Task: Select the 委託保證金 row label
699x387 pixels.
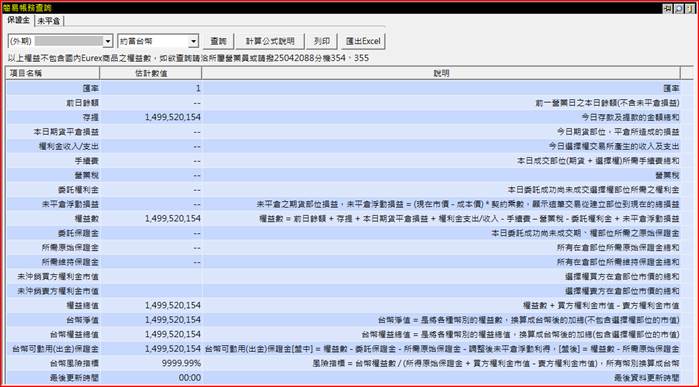Action: click(x=79, y=233)
